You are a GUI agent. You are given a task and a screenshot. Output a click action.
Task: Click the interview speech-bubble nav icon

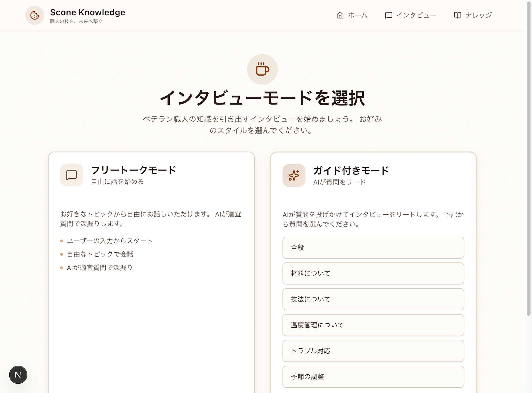388,15
